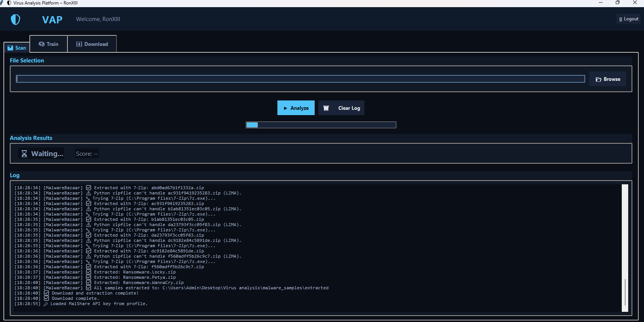Click the restore window button in title bar
Screen dimensions: 644x322
click(618, 3)
